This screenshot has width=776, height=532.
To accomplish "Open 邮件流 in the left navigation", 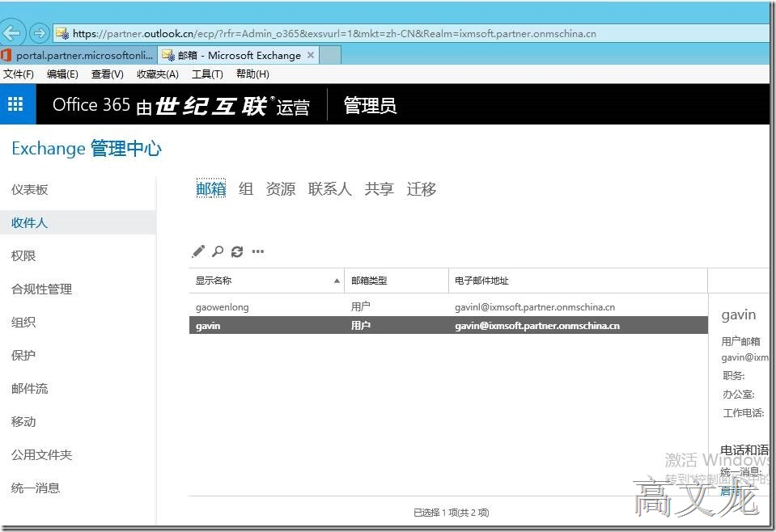I will [x=30, y=388].
